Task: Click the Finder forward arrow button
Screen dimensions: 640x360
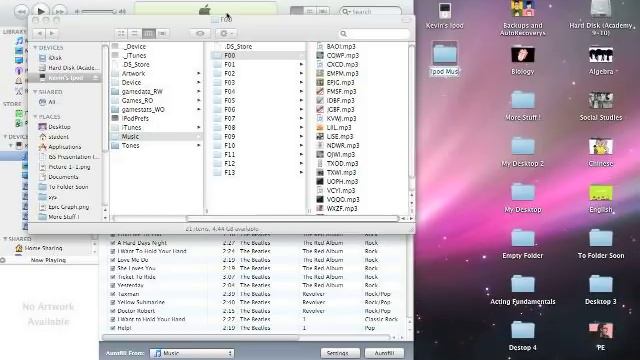Action: click(51, 33)
